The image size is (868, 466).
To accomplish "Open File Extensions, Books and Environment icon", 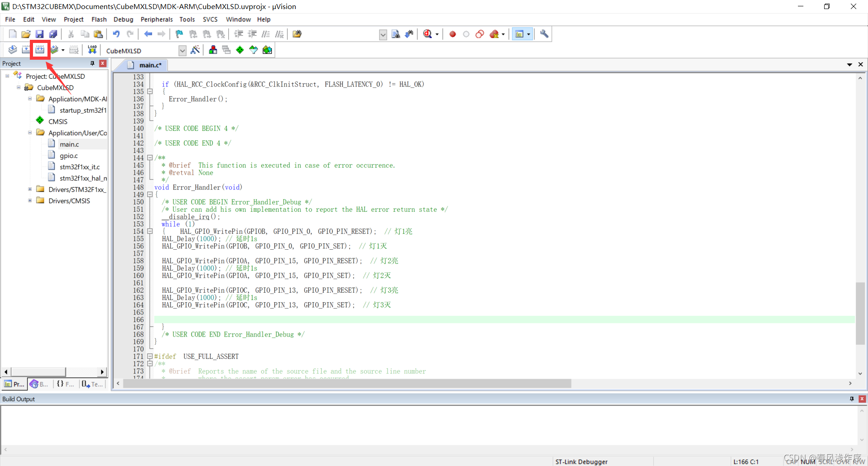I will coord(213,50).
